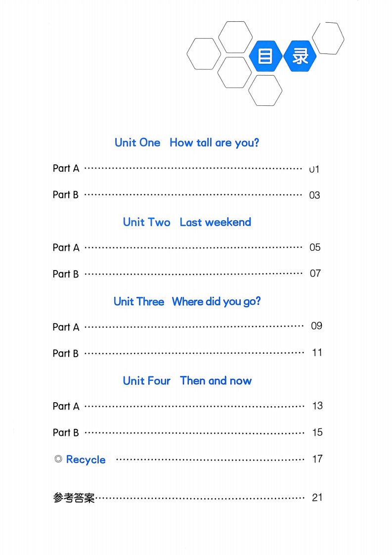This screenshot has height=555, width=392.
Task: Open Unit Two Last weekend heading
Action: [187, 222]
